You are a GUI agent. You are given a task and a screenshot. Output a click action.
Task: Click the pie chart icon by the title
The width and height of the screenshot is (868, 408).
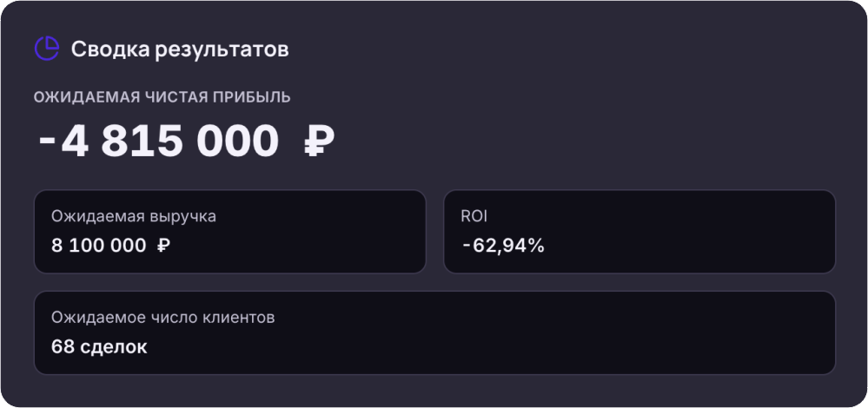click(x=46, y=49)
